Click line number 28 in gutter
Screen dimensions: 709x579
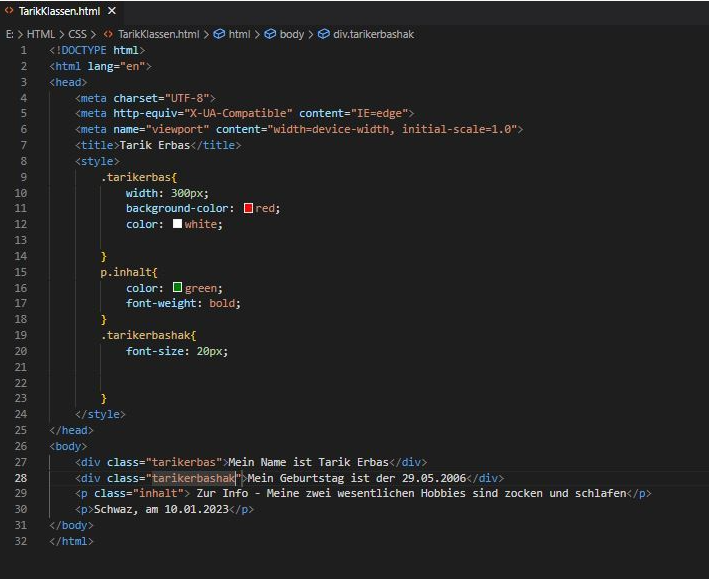[x=21, y=478]
